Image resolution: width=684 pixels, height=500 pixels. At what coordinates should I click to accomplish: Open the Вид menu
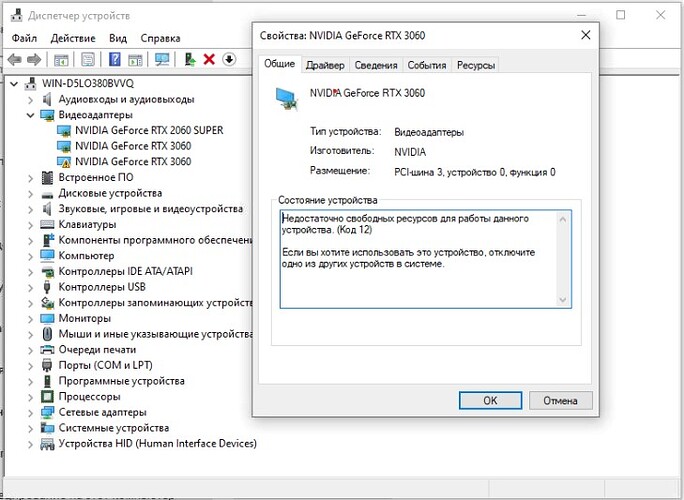[118, 38]
